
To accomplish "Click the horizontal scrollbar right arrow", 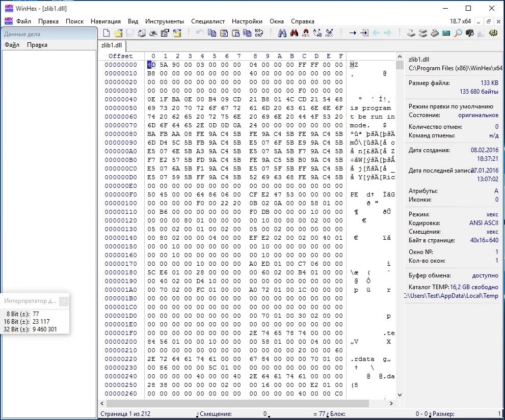I will pyautogui.click(x=391, y=403).
